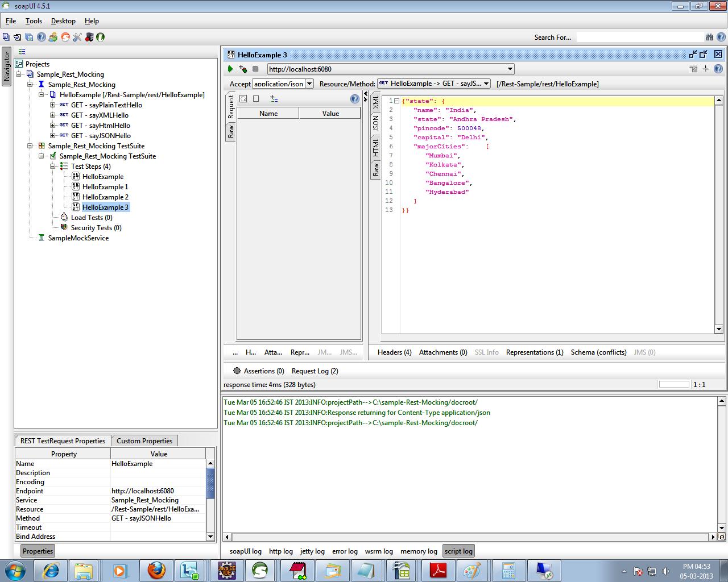Viewport: 728px width, 582px height.
Task: Open the Resource/Method dropdown for sayJSONHello
Action: click(486, 83)
